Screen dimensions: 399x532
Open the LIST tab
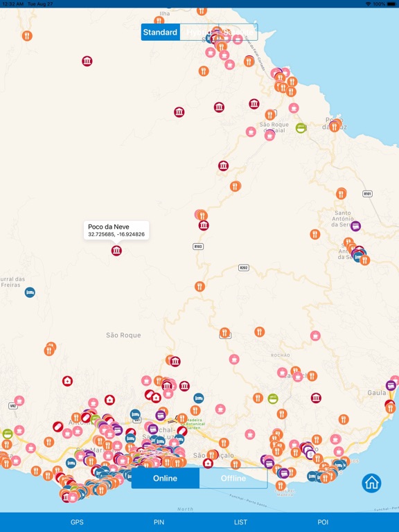[240, 522]
